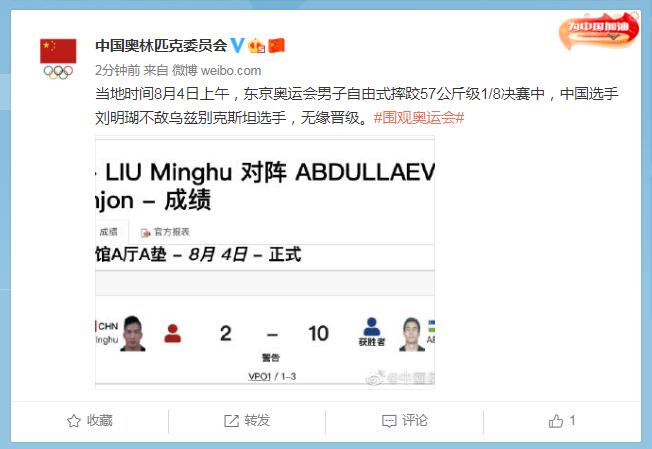652x449 pixels.
Task: Click the VPO1 result code link
Action: 259,376
